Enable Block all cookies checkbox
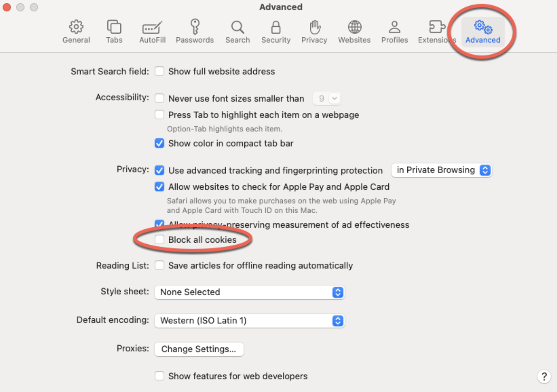557x392 pixels. [x=159, y=240]
